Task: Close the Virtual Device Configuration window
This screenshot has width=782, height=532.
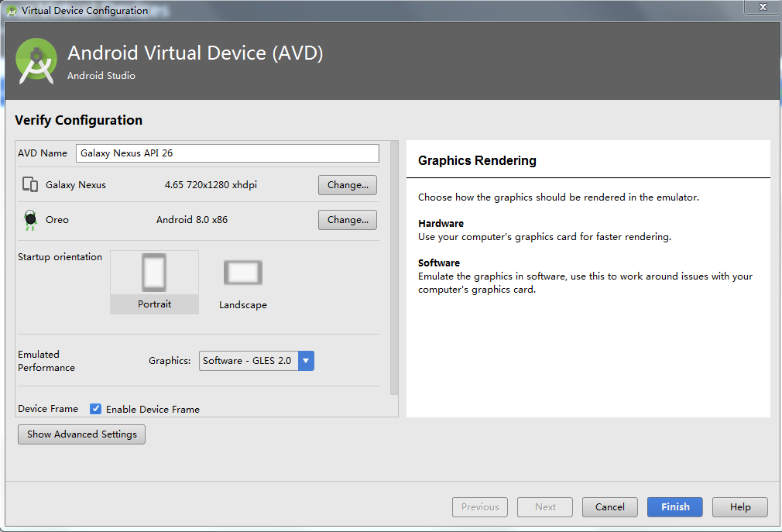Action: click(762, 7)
